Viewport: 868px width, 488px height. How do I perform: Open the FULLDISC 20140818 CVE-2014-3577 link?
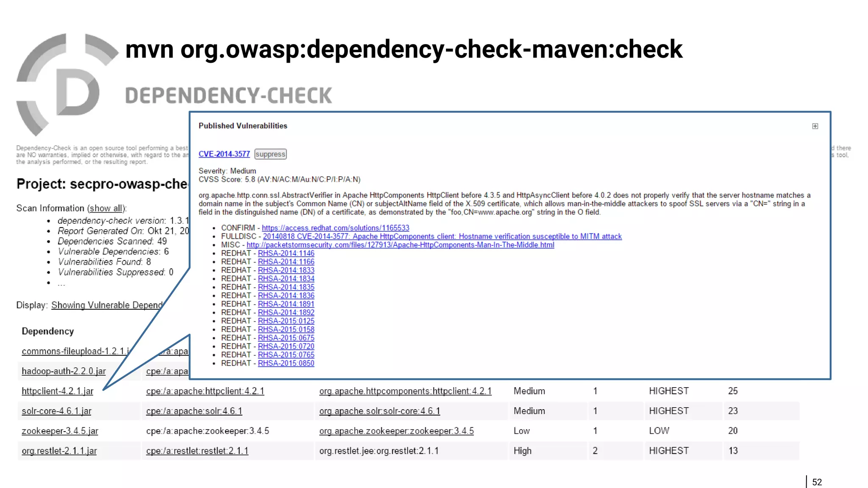click(442, 236)
